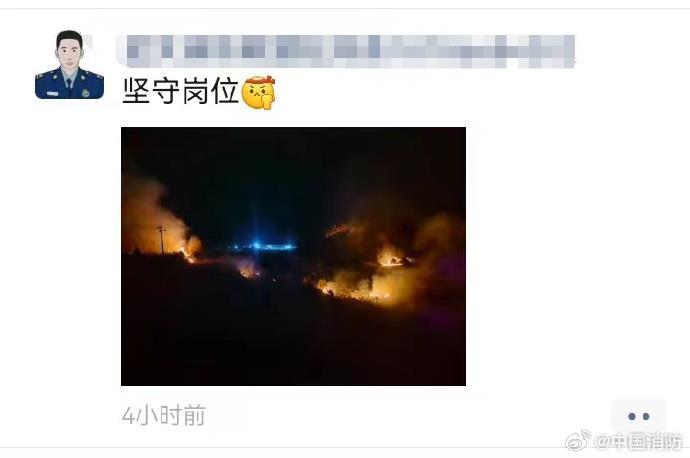Click the avatar's face illustration
Screen dimensions: 690x458
(x=69, y=54)
